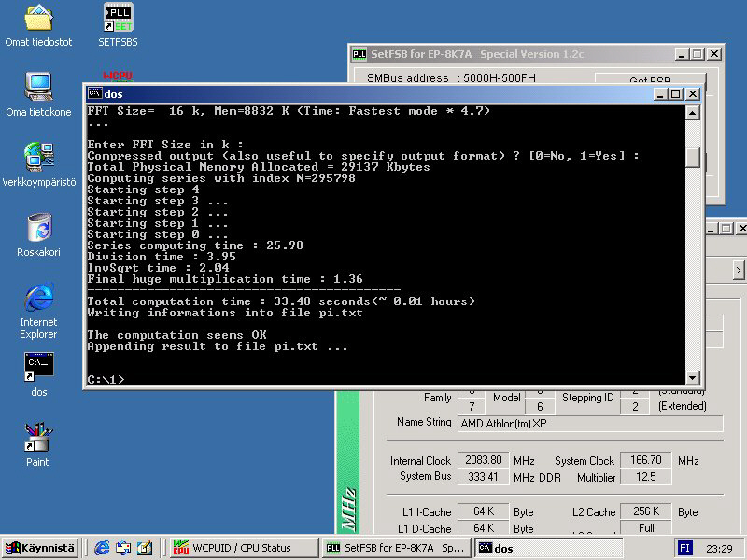Click the Show Desktop quick launch icon
The height and width of the screenshot is (560, 747).
point(145,548)
